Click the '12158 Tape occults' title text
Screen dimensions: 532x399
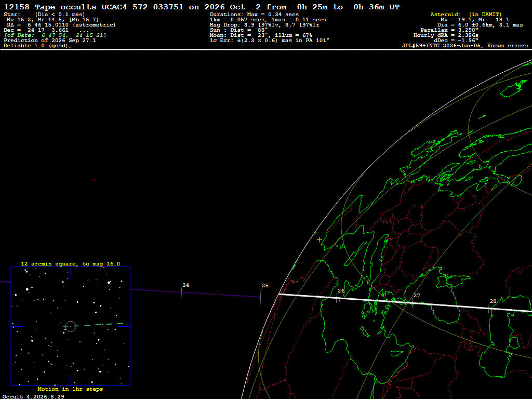point(50,7)
